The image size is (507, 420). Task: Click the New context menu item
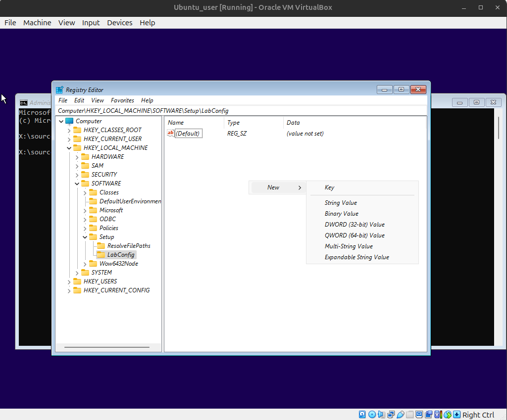278,187
